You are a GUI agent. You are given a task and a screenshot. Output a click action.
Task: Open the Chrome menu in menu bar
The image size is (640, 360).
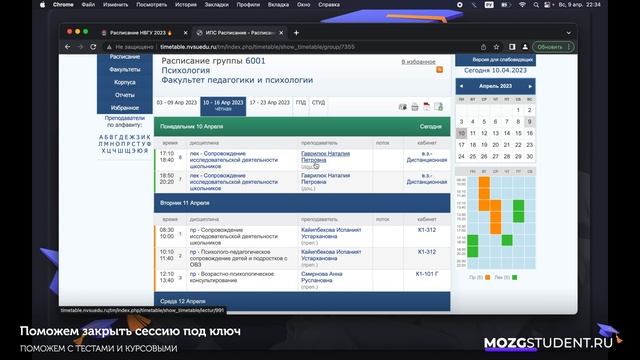[63, 5]
